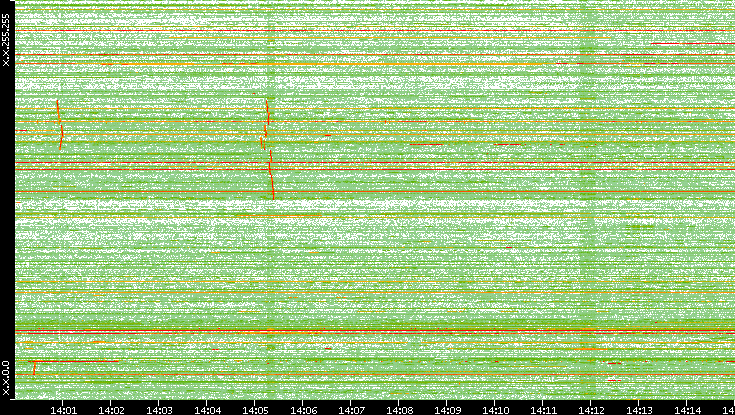Click the 14:03 time axis label
The height and width of the screenshot is (415, 735).
point(158,410)
